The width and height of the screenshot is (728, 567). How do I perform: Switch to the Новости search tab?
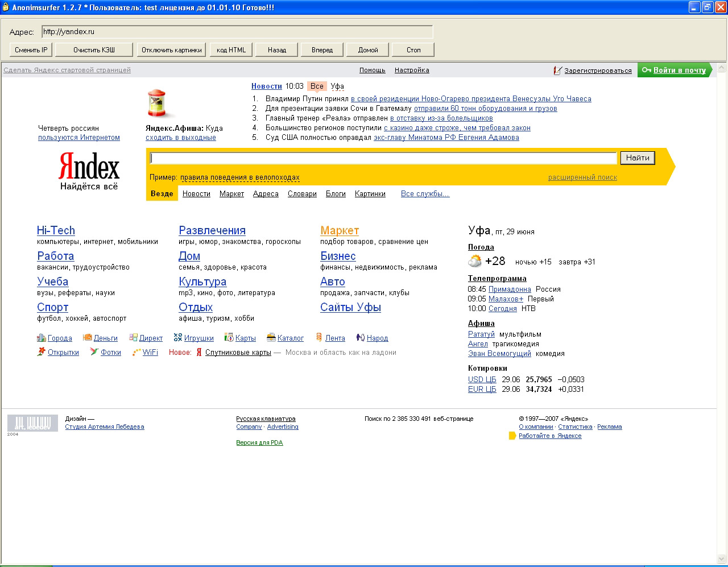[x=196, y=194]
